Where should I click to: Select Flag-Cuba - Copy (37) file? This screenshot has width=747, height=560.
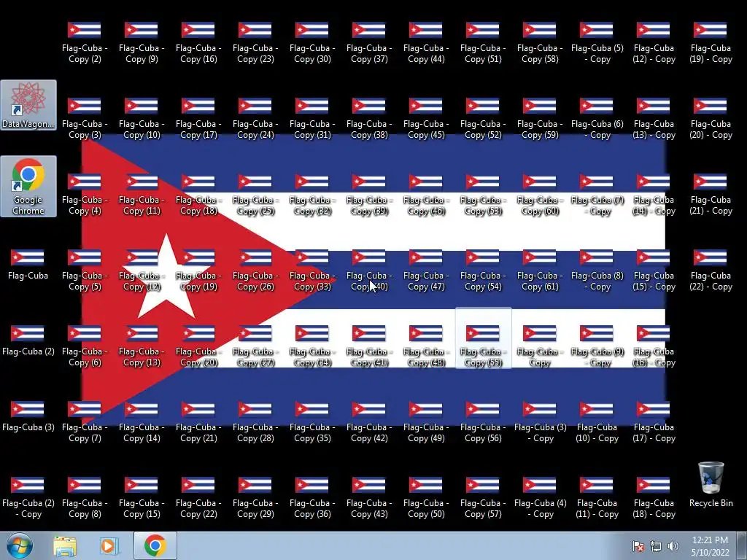[368, 43]
